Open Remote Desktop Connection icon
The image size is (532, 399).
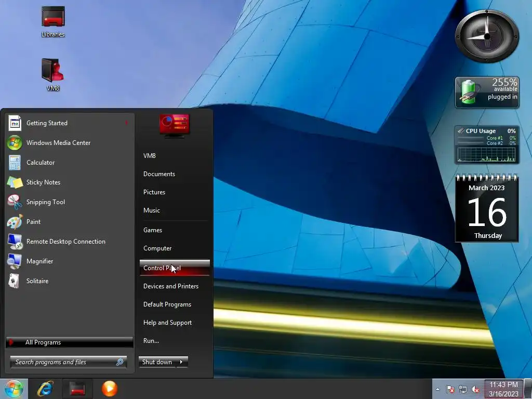15,241
